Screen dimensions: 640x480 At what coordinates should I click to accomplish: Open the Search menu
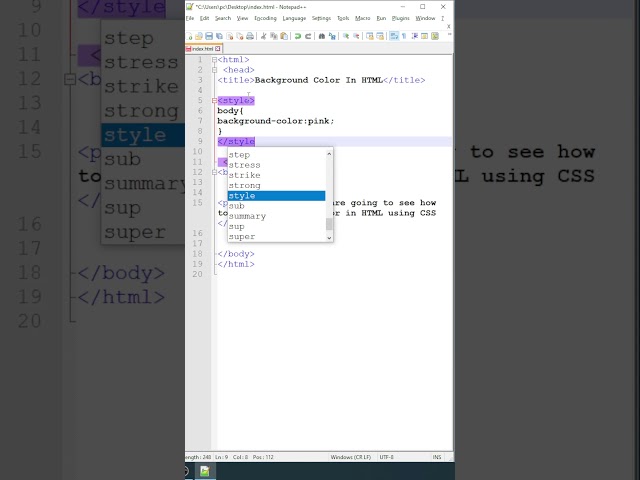point(223,18)
